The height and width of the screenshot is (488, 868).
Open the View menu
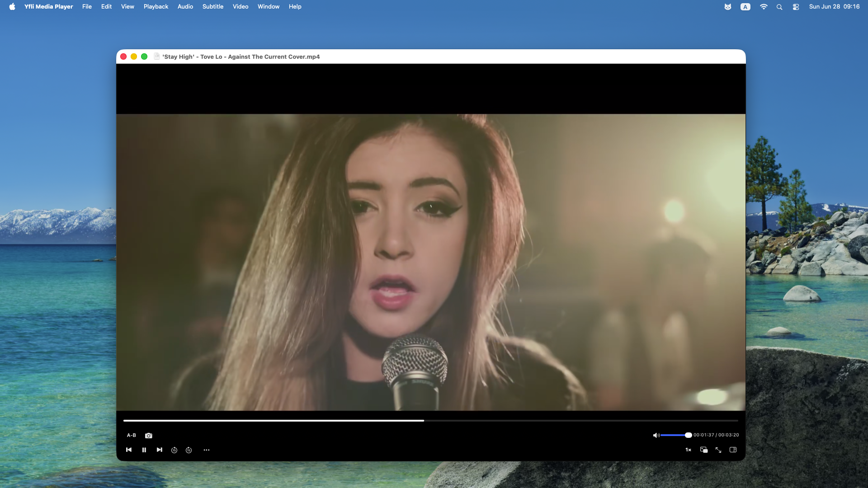pos(127,6)
